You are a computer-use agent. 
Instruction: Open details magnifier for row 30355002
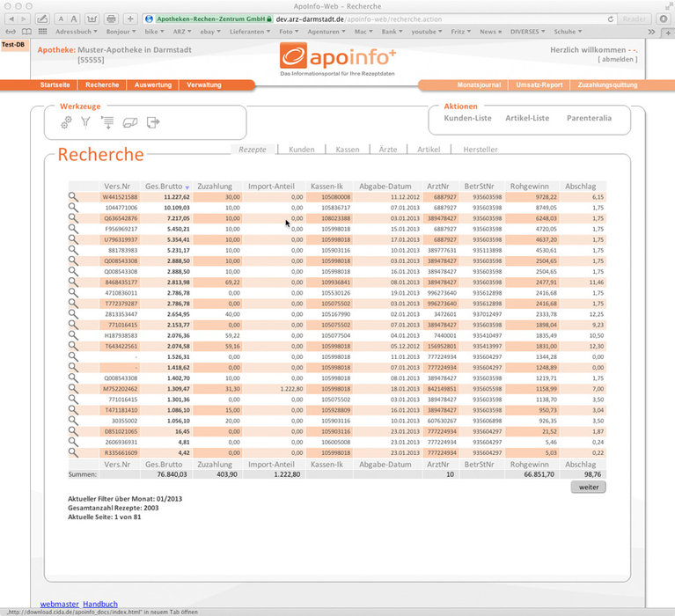[73, 421]
